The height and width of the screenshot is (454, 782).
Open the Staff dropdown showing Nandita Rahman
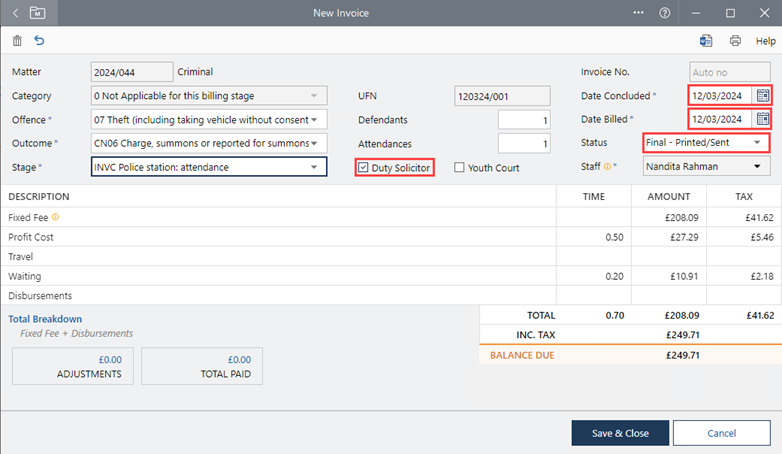pos(756,167)
